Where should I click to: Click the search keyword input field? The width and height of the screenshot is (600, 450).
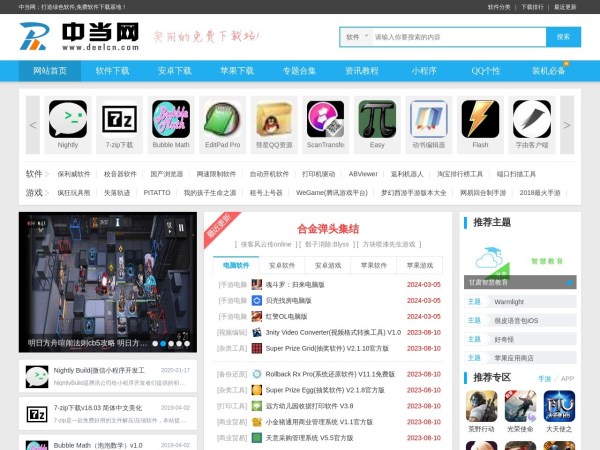pyautogui.click(x=455, y=37)
